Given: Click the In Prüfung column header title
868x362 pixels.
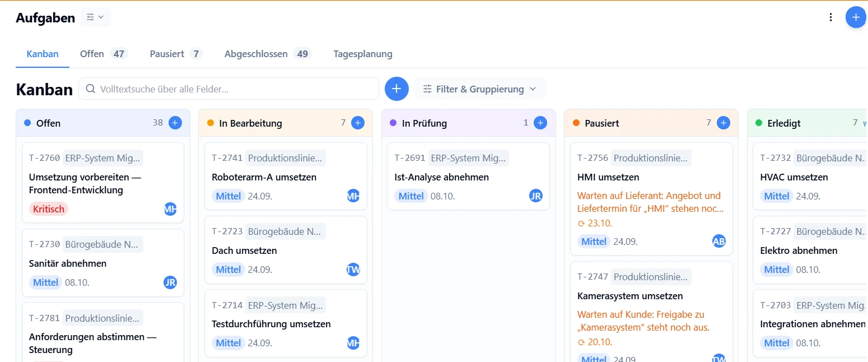Looking at the screenshot, I should coord(424,123).
